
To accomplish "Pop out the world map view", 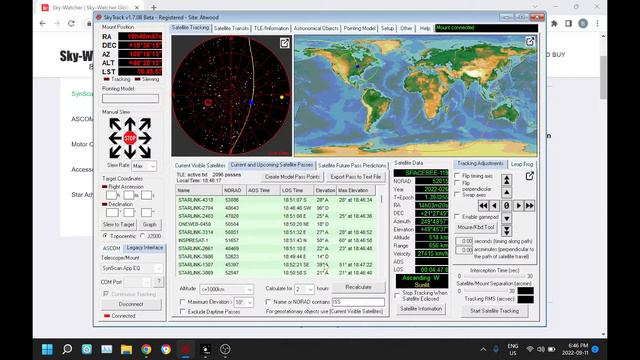I will coord(530,41).
